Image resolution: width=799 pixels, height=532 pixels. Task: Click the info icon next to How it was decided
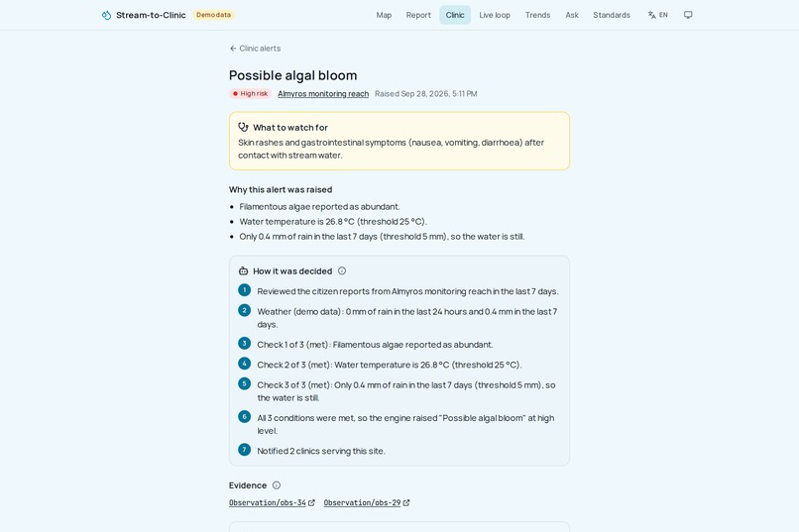(x=342, y=270)
